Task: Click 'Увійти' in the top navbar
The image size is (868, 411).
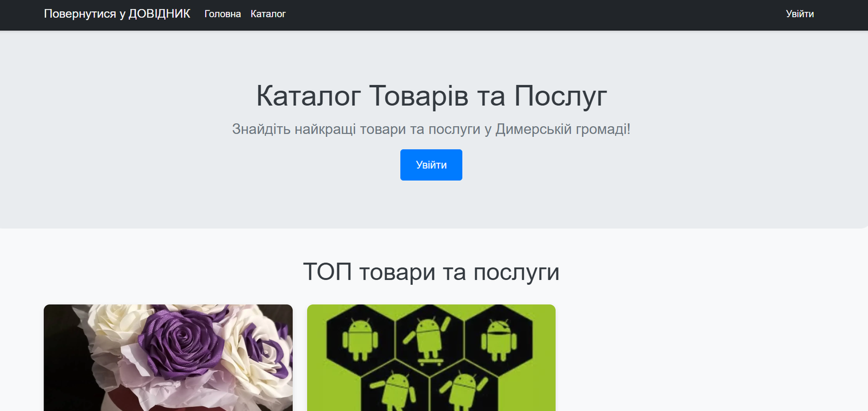Action: click(x=800, y=14)
